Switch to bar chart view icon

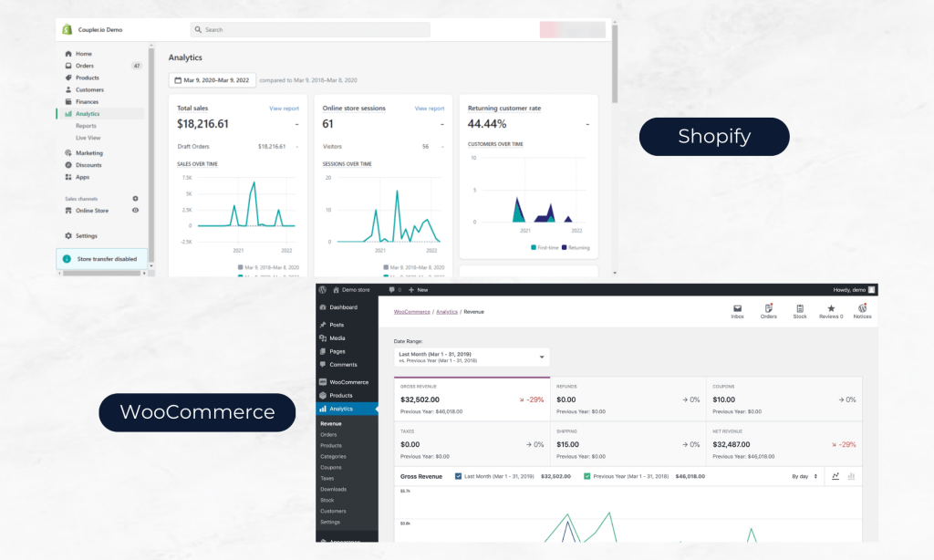[x=851, y=476]
